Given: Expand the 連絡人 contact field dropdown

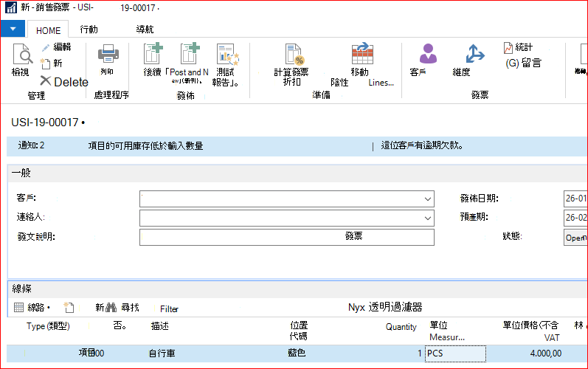Looking at the screenshot, I should [427, 218].
